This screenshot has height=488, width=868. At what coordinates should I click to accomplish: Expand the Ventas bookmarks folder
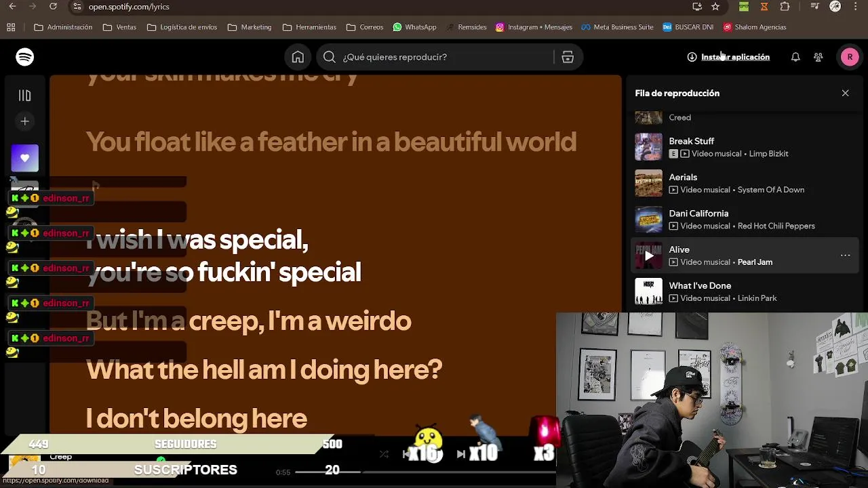pos(119,27)
